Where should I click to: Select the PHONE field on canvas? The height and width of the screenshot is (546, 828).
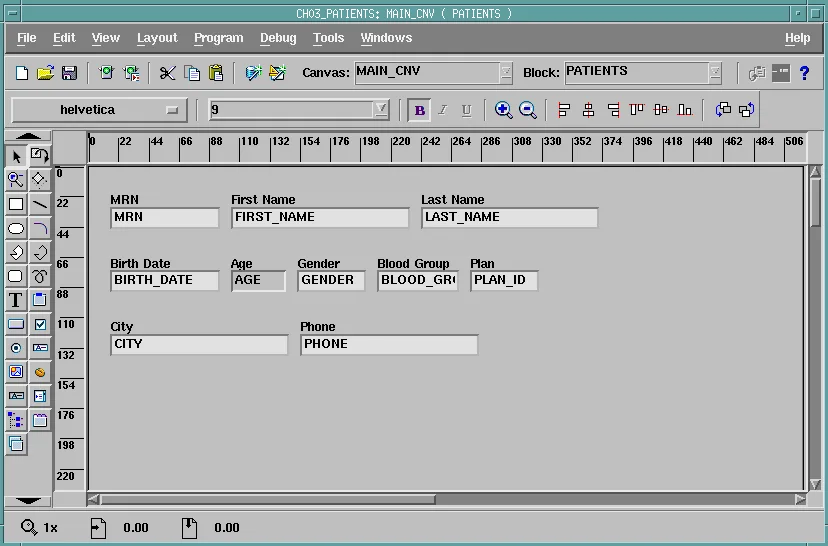(x=389, y=344)
